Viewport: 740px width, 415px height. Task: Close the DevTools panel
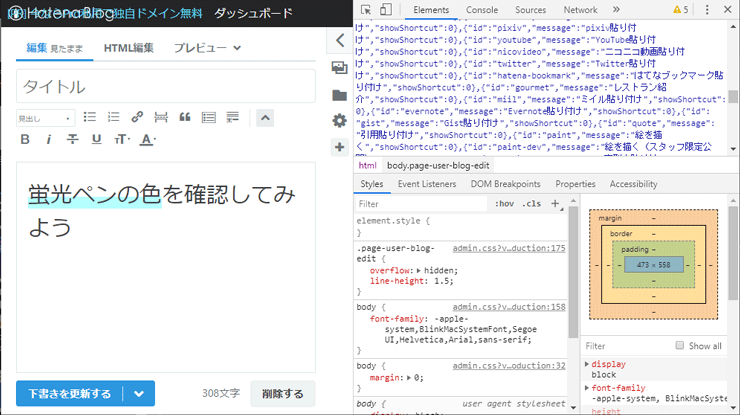click(x=728, y=9)
